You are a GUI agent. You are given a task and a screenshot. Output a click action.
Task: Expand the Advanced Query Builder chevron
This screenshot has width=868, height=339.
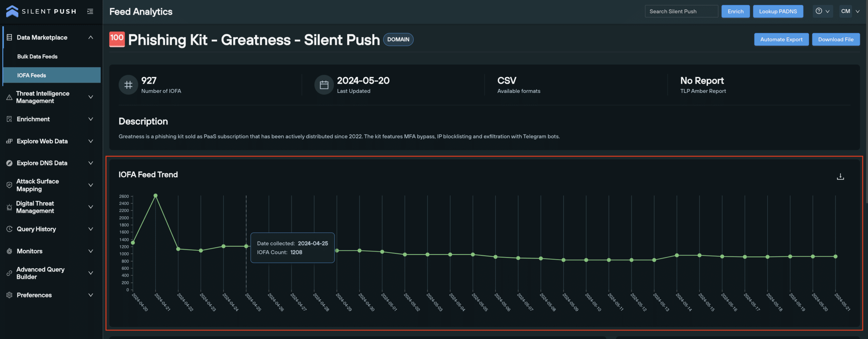pos(91,273)
